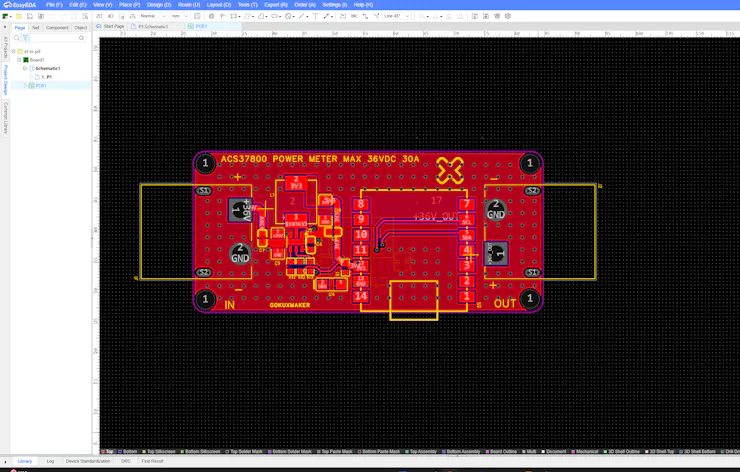
Task: Collapse the Schematic1 tree node
Action: point(25,68)
